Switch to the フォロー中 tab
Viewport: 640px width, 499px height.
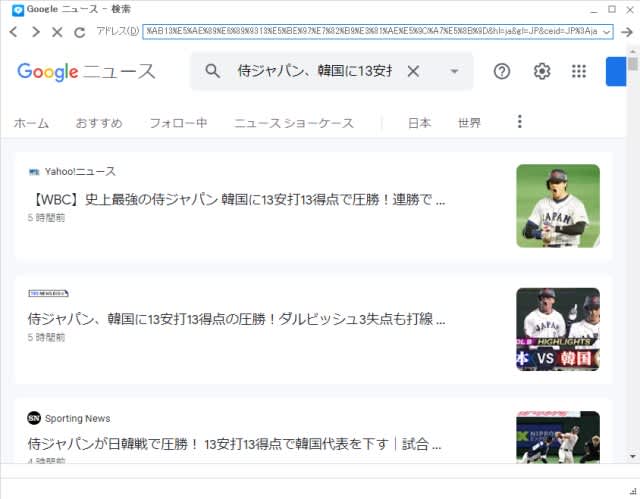click(x=178, y=123)
